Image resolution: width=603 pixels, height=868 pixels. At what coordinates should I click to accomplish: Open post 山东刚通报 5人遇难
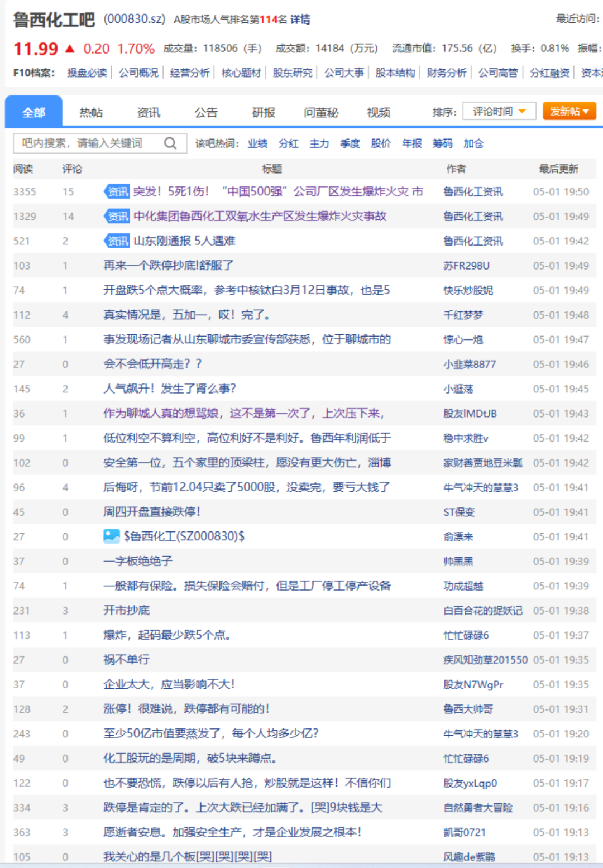click(184, 241)
